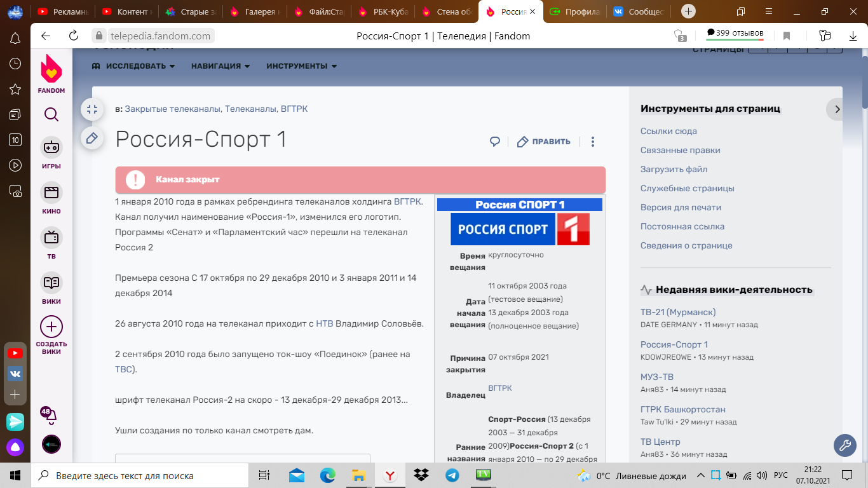Click the pencil edit icon beside the title

pyautogui.click(x=92, y=138)
